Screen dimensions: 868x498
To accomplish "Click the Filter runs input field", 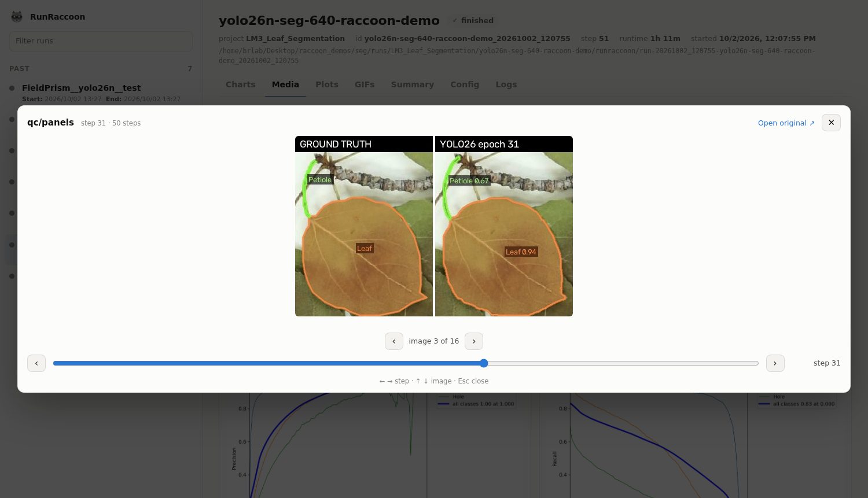I will [101, 41].
